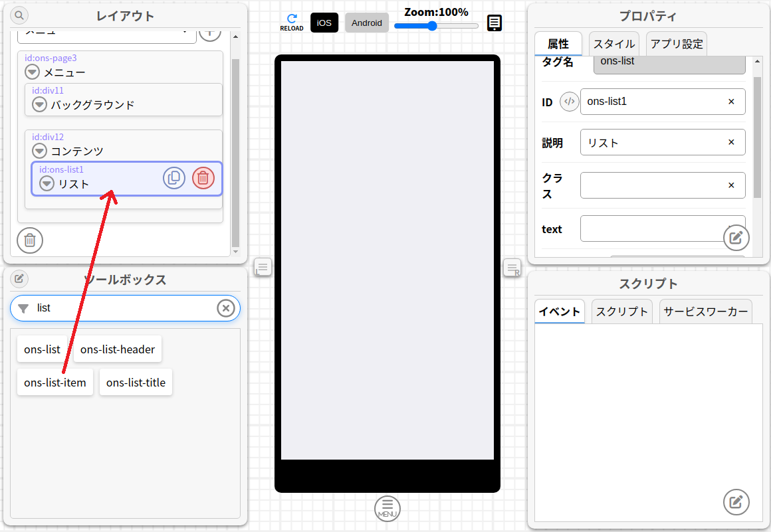771x532 pixels.
Task: Open the layout search magnifier icon
Action: point(19,15)
